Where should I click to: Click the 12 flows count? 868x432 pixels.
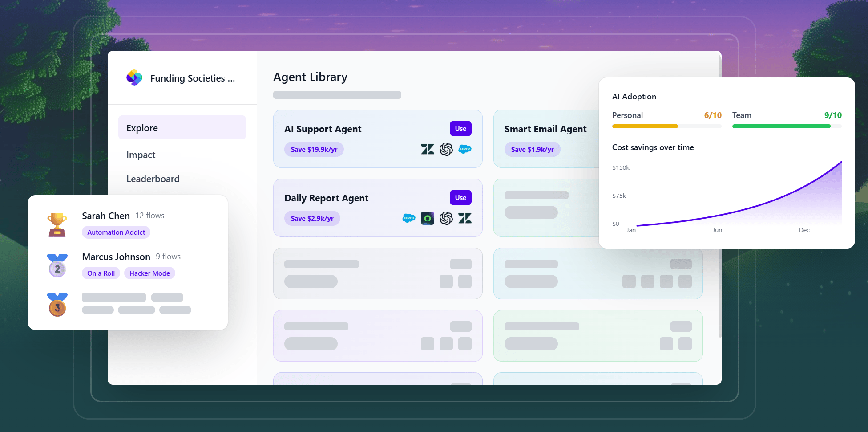150,216
